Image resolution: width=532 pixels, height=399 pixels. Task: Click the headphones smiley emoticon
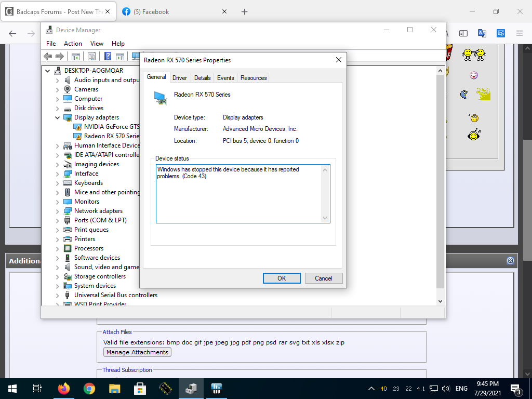pos(473,135)
